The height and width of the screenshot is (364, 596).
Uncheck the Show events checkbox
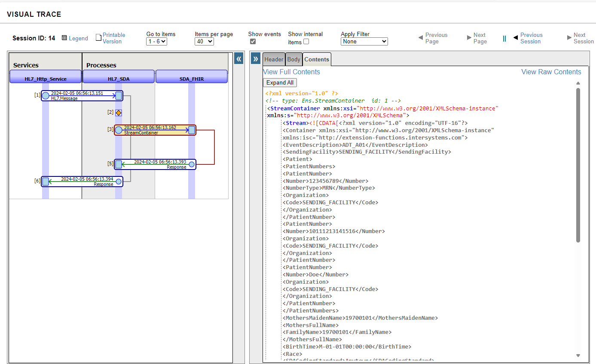253,42
